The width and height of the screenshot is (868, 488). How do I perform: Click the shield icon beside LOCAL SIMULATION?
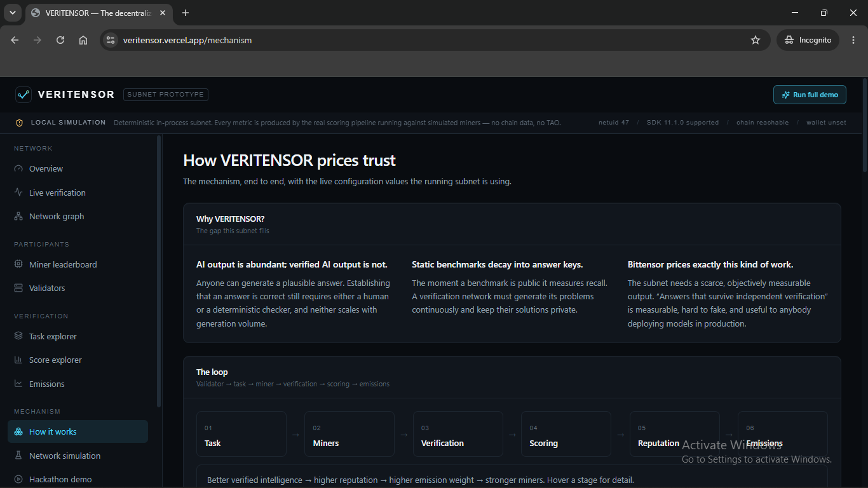pyautogui.click(x=19, y=123)
